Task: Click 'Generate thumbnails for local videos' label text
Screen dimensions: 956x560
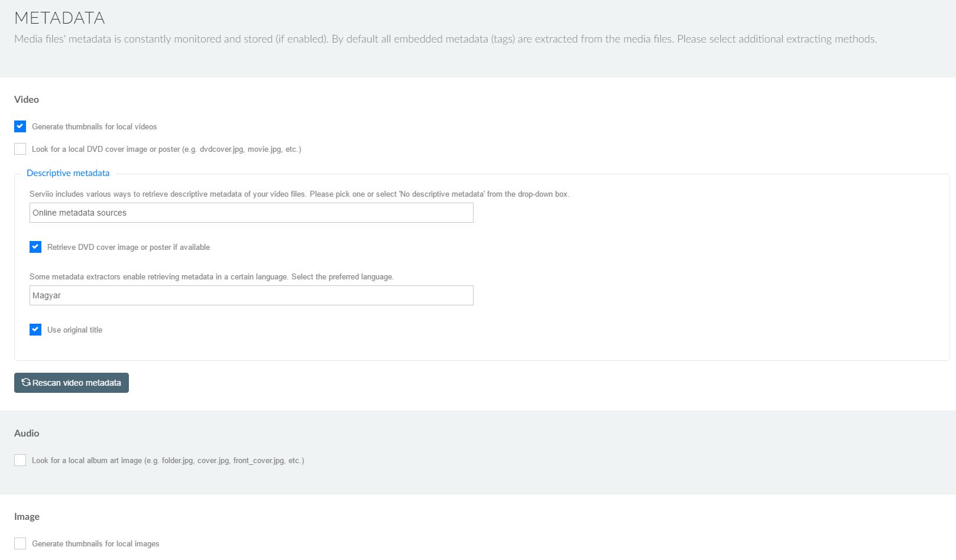Action: click(95, 127)
